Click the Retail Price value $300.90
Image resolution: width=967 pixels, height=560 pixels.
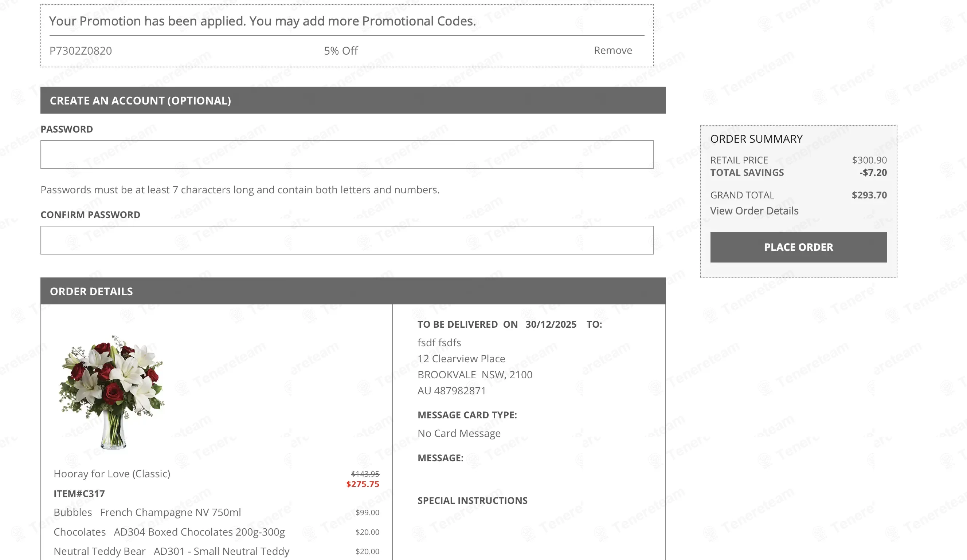pyautogui.click(x=869, y=160)
